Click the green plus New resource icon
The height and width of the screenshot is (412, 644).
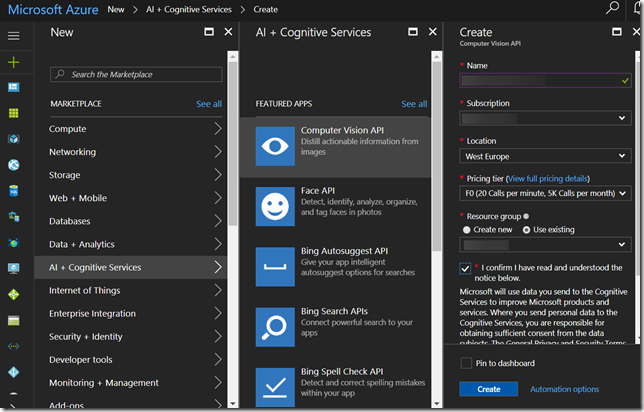[x=13, y=62]
